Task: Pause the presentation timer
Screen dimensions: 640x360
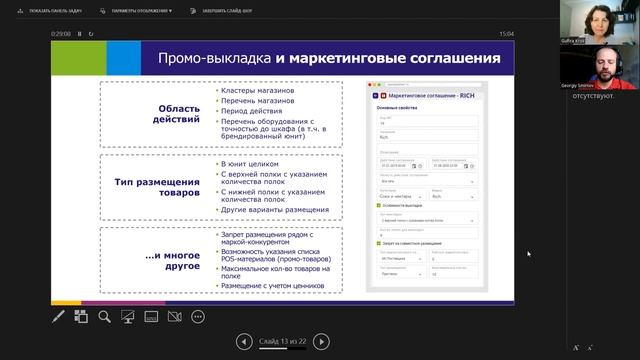Action: pos(80,34)
